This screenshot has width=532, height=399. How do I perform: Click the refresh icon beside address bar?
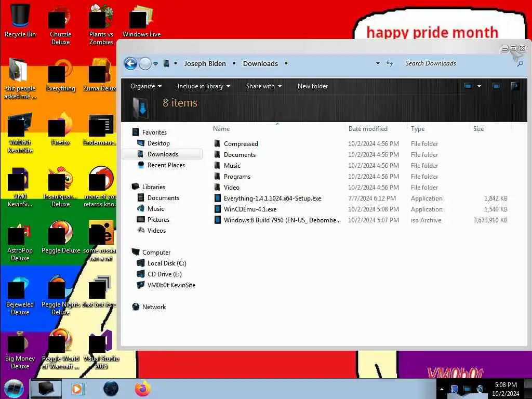(390, 63)
